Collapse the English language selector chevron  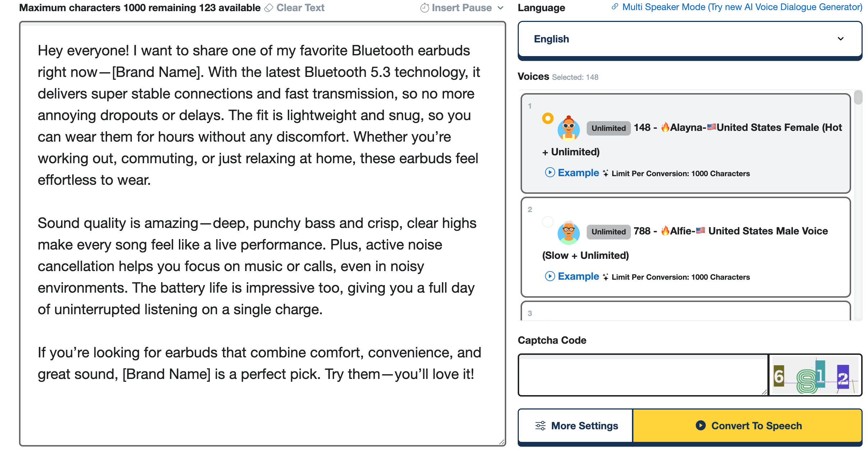[x=840, y=39]
